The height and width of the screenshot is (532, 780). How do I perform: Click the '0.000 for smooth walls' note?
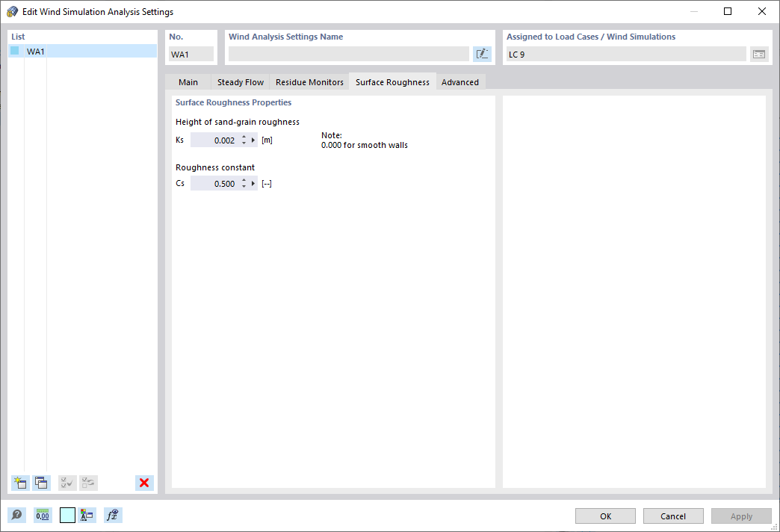[365, 145]
